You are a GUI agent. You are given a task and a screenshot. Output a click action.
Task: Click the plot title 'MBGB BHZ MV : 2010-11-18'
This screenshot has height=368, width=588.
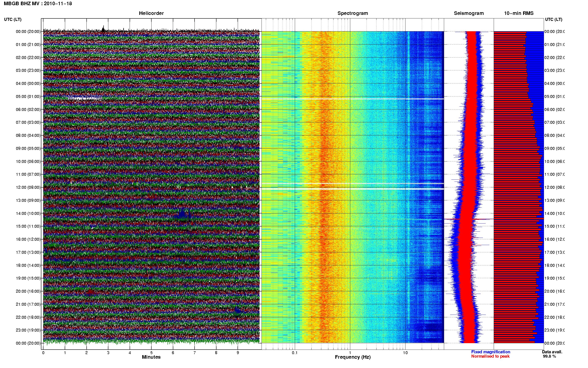tap(38, 4)
